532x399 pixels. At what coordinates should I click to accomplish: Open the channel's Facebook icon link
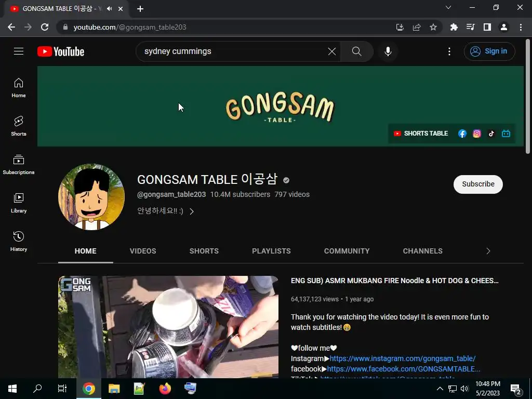pos(462,134)
